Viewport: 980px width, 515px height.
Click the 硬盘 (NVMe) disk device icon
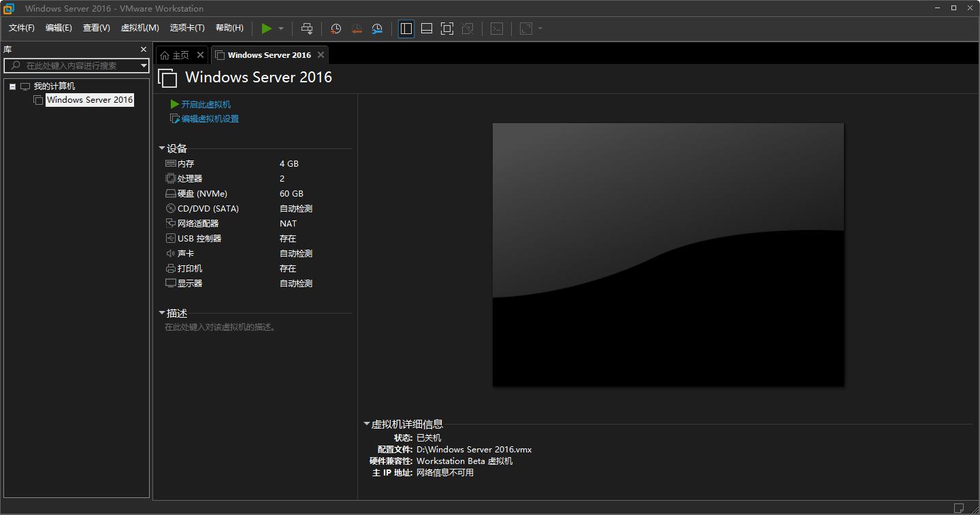171,194
